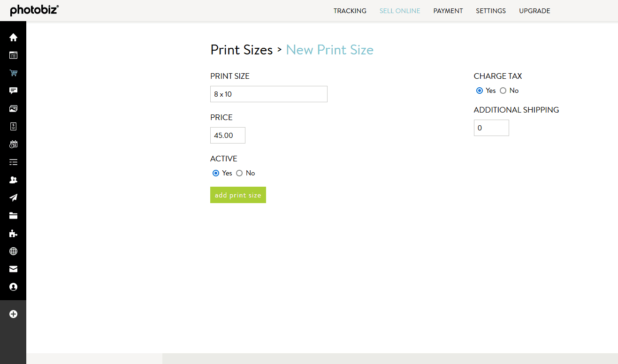The height and width of the screenshot is (364, 618).
Task: Open the email envelope icon
Action: pos(13,269)
